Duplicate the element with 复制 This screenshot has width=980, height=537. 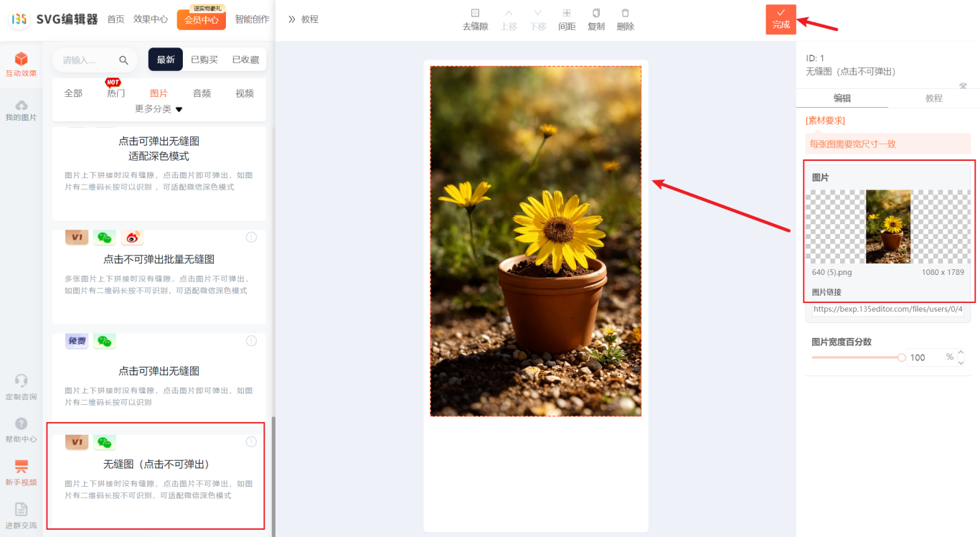click(x=596, y=19)
